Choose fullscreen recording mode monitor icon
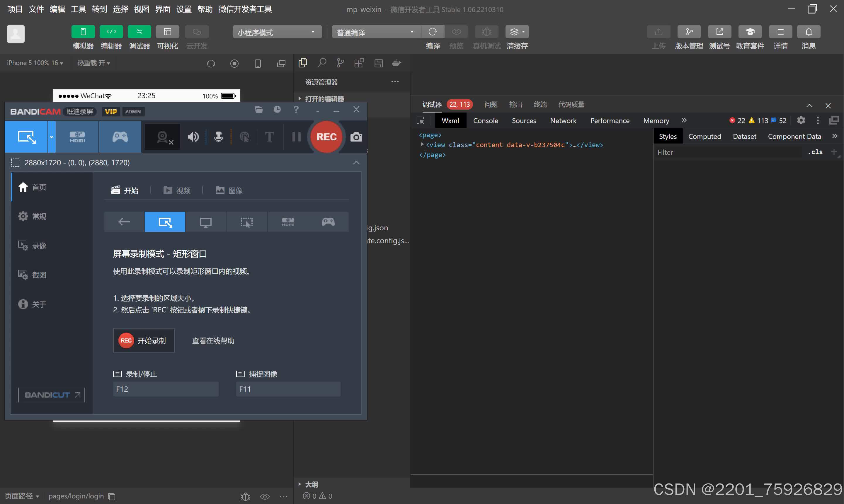 tap(205, 222)
